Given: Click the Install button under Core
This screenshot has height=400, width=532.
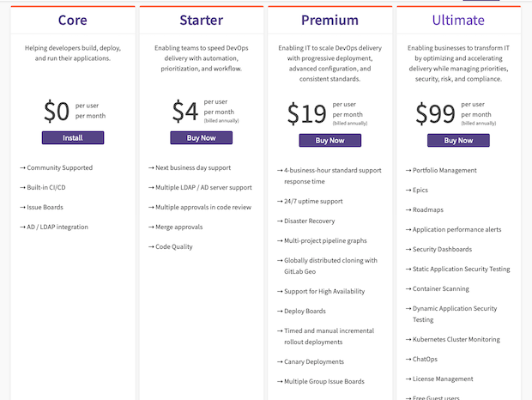Looking at the screenshot, I should pos(73,137).
